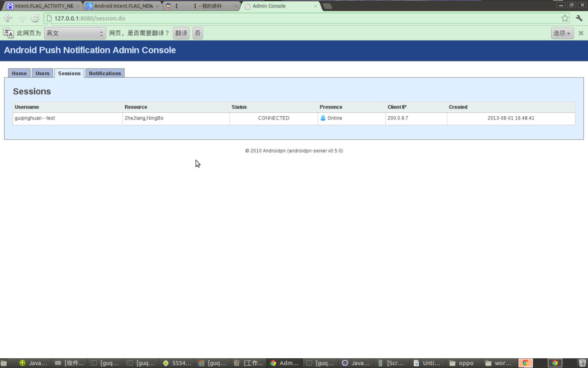
Task: Open the Chrome wrench settings menu
Action: [x=579, y=18]
